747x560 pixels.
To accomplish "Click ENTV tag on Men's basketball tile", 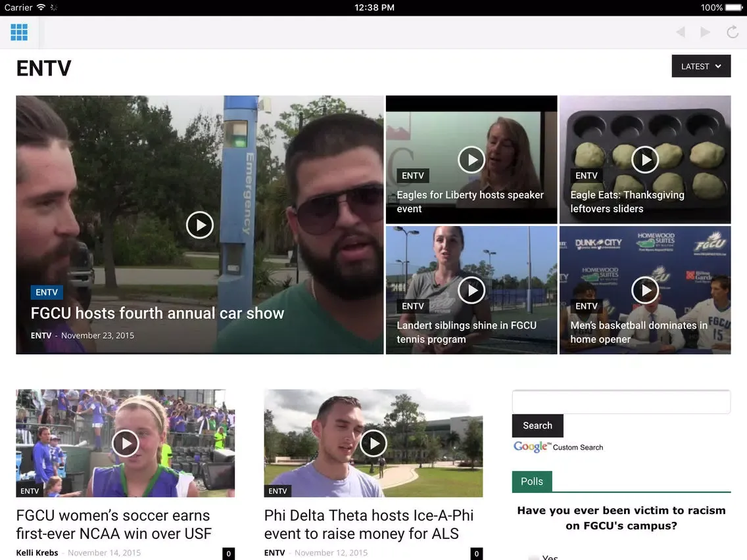I will coord(587,306).
